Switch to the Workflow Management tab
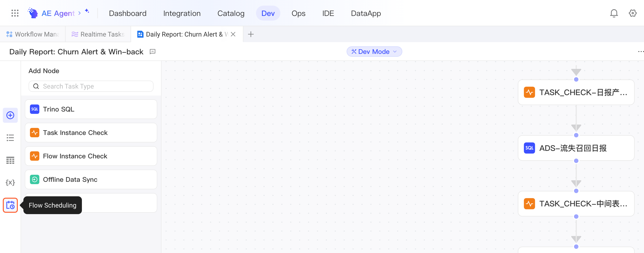 33,34
